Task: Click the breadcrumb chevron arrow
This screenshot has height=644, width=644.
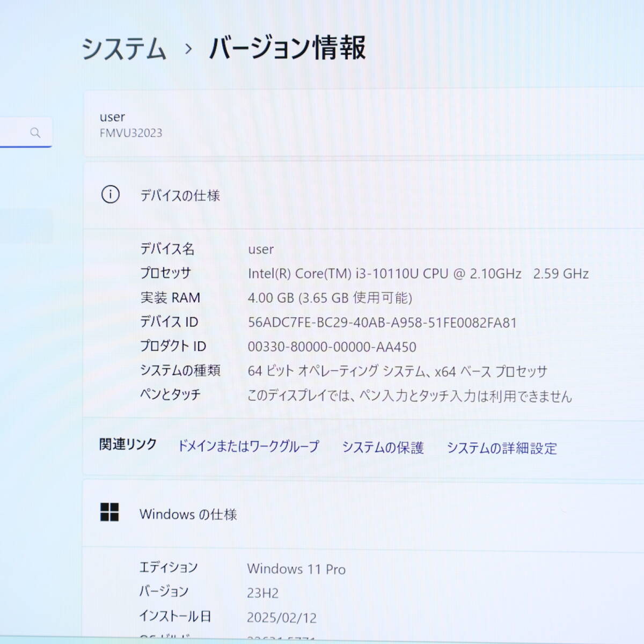Action: 188,49
